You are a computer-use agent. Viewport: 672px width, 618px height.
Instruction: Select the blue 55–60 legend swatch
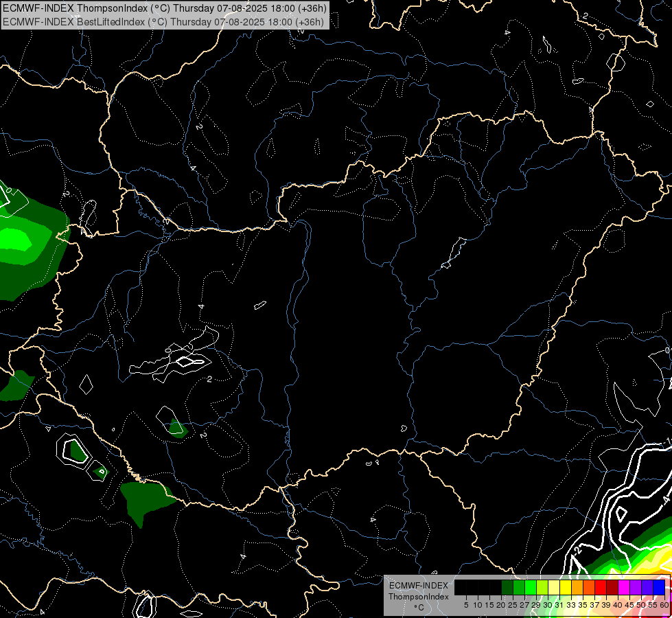659,588
